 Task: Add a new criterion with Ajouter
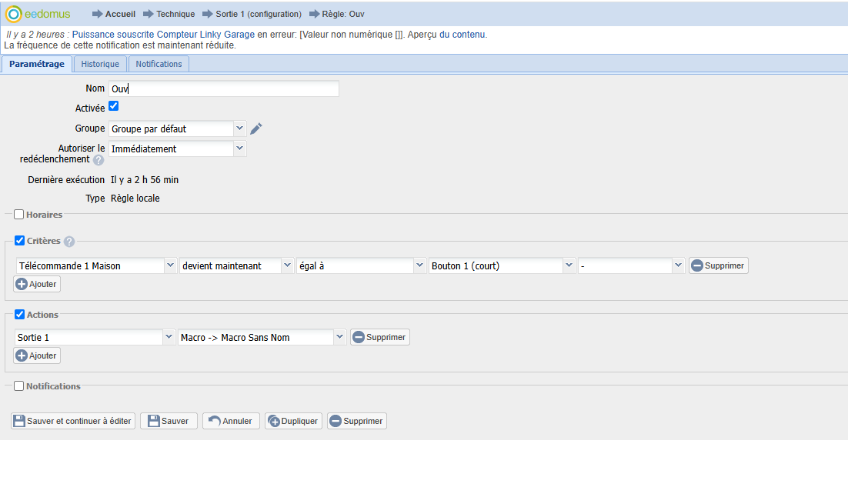click(x=37, y=284)
